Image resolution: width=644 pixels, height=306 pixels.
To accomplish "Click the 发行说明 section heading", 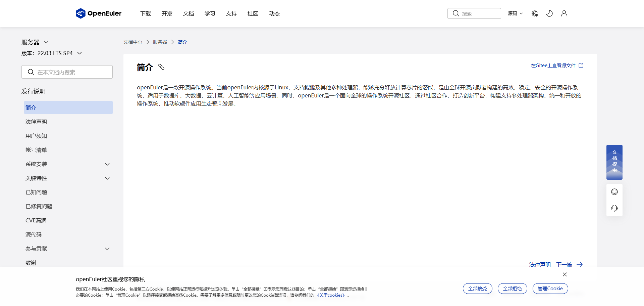I will point(34,91).
